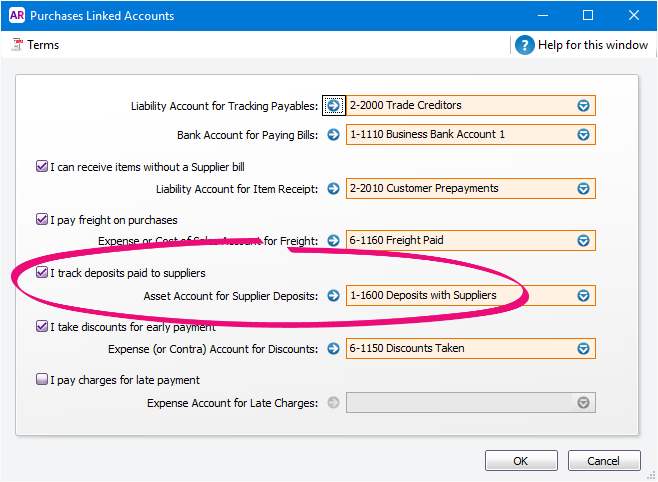
Task: Open dropdown for 2-2000 Trade Creditors
Action: pyautogui.click(x=583, y=106)
